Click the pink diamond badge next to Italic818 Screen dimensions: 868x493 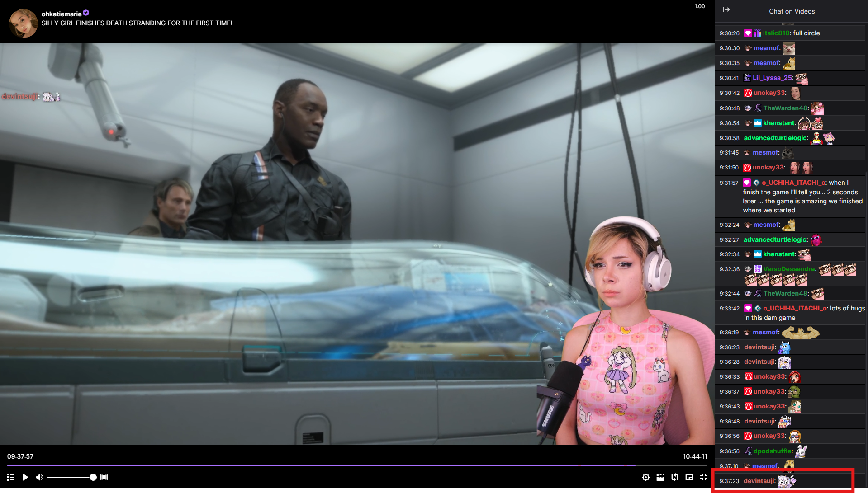click(748, 33)
